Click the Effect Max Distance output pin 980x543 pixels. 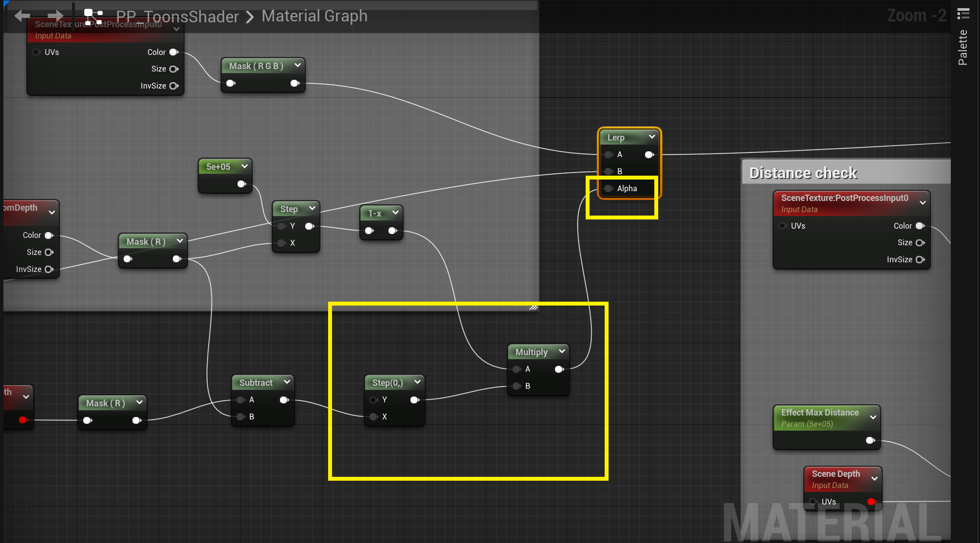coord(870,440)
